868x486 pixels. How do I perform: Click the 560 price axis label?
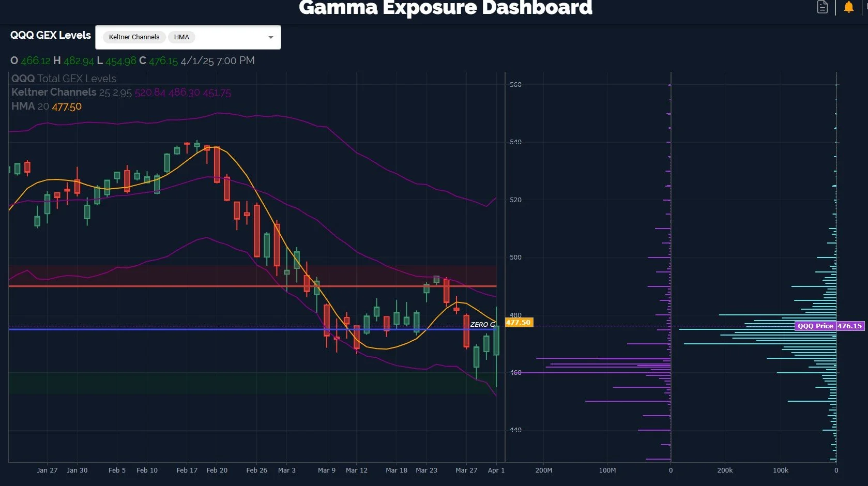515,84
